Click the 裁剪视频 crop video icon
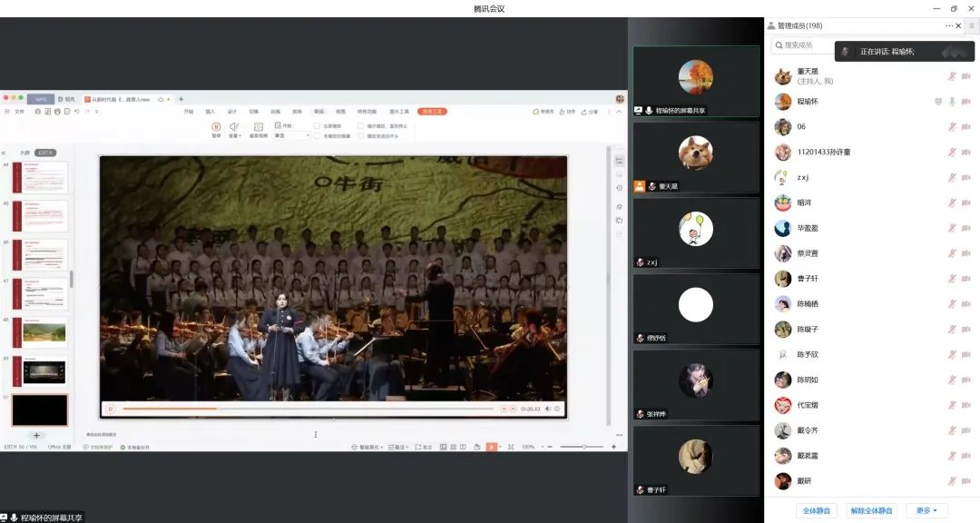Screen dimensions: 980x523 (258, 128)
